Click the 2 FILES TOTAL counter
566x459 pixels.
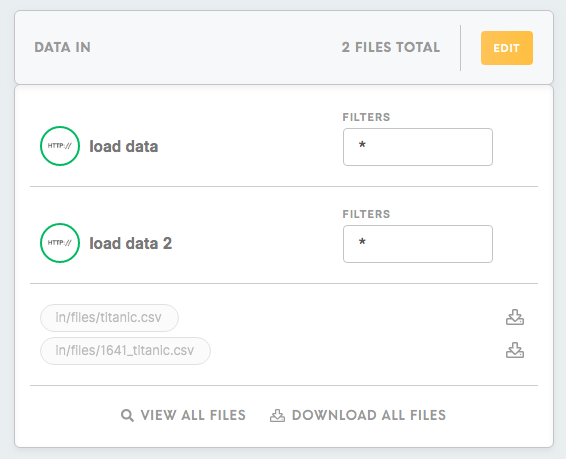[x=391, y=47]
